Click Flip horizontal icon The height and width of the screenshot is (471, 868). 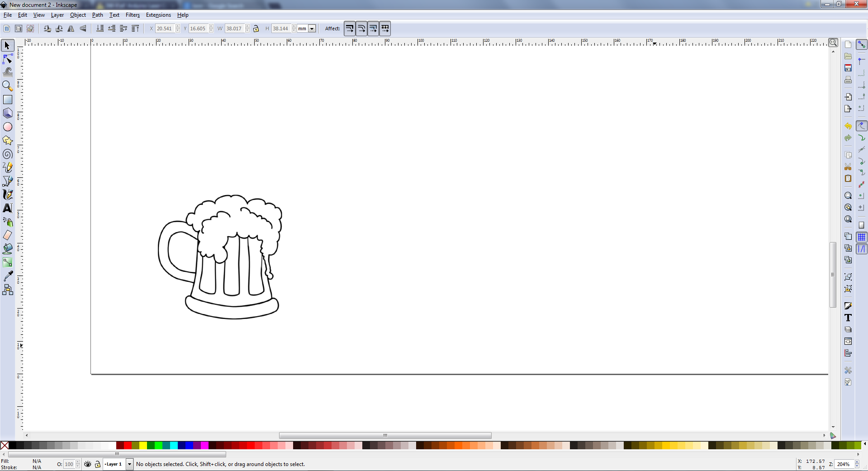[71, 29]
